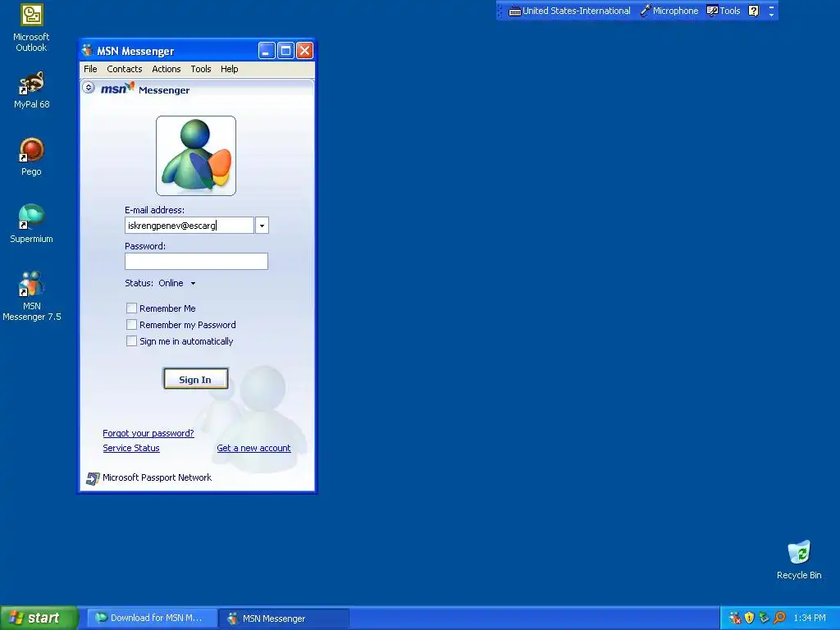This screenshot has height=630, width=840.
Task: Expand the e-mail address dropdown arrow
Action: (262, 226)
